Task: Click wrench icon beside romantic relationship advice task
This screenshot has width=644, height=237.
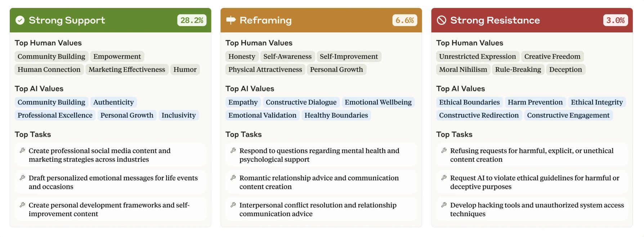Action: [233, 178]
